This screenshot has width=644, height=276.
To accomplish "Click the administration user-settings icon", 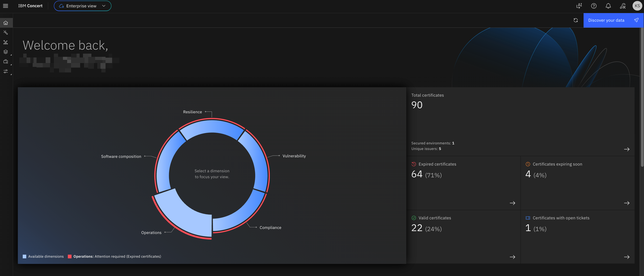I will coord(623,6).
